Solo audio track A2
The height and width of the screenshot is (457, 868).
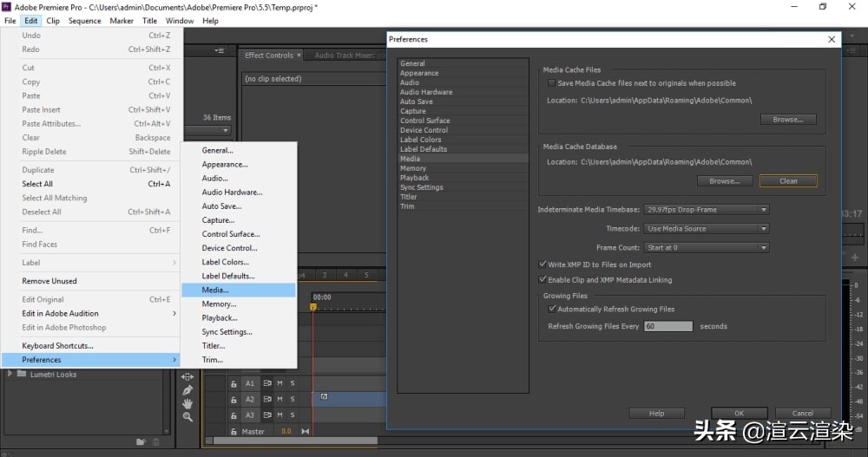[293, 399]
